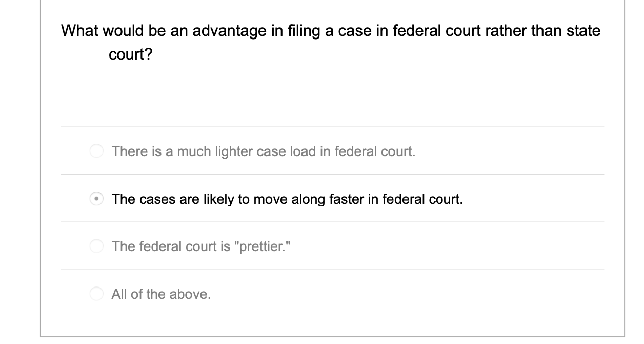Select the 'lighter case load' answer option
This screenshot has width=644, height=344.
pyautogui.click(x=96, y=151)
